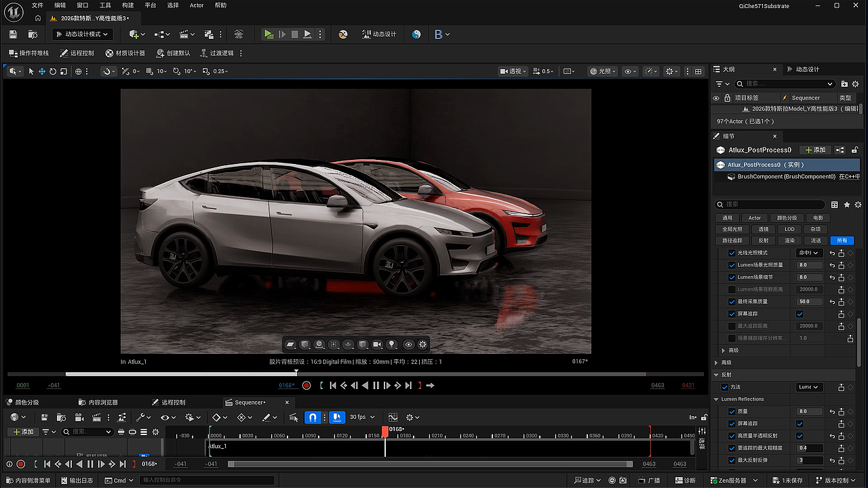This screenshot has width=868, height=488.
Task: Open blueprint hierarchy icon next to 添加 in details
Action: [840, 150]
